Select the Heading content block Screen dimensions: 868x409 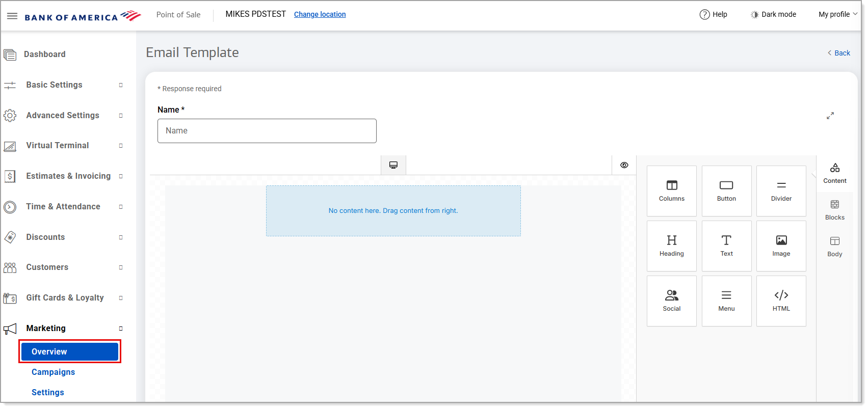click(x=672, y=246)
